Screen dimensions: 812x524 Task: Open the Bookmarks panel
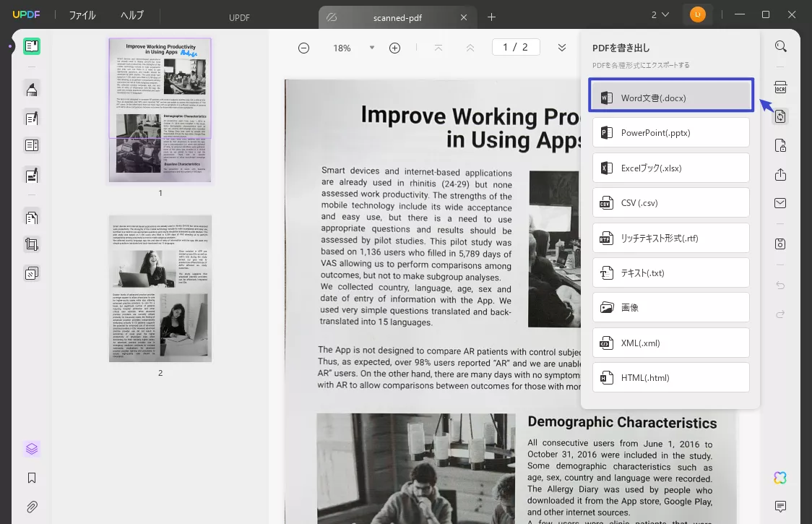click(32, 478)
